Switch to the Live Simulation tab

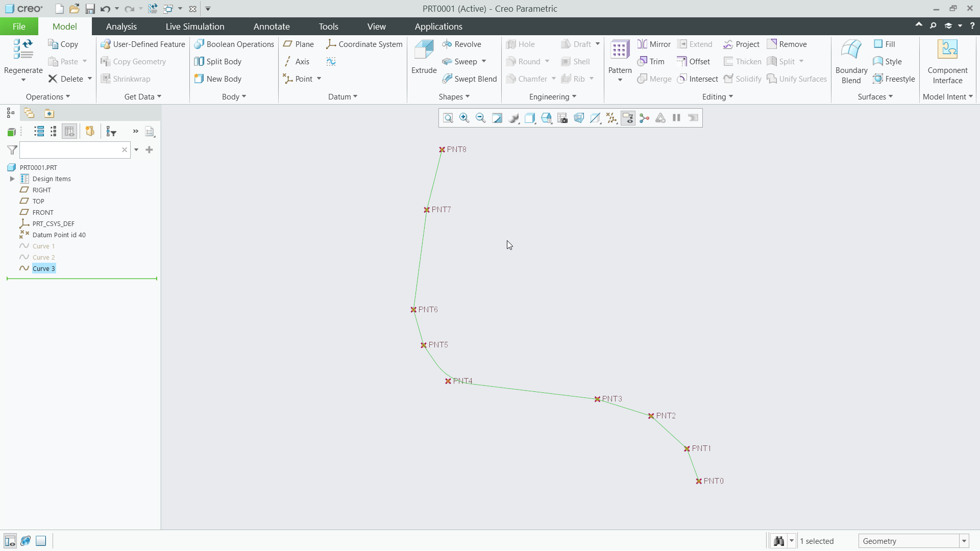point(195,27)
